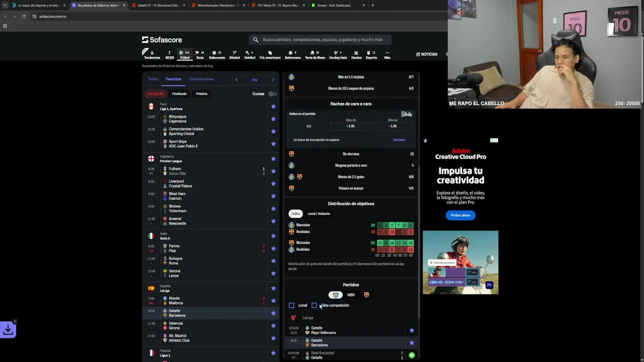Filter matches by Próximo
The image size is (644, 362).
coord(202,94)
